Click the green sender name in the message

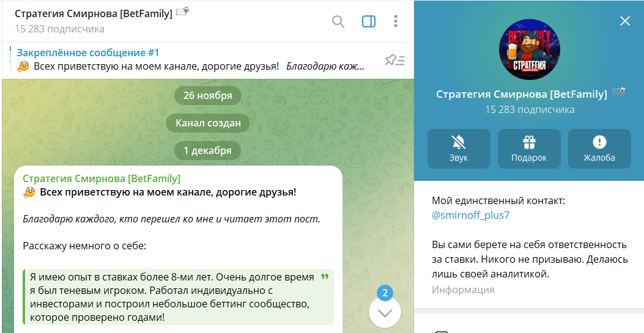[102, 178]
